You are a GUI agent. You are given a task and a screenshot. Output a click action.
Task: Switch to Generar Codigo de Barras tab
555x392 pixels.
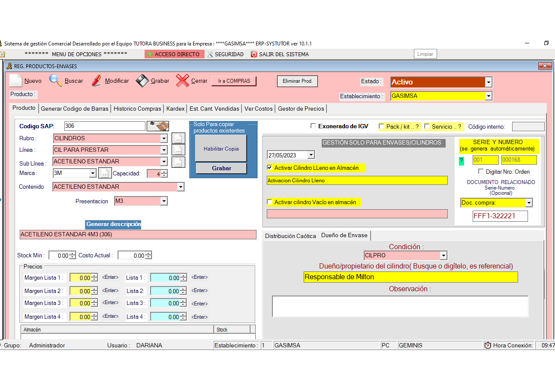tap(75, 109)
